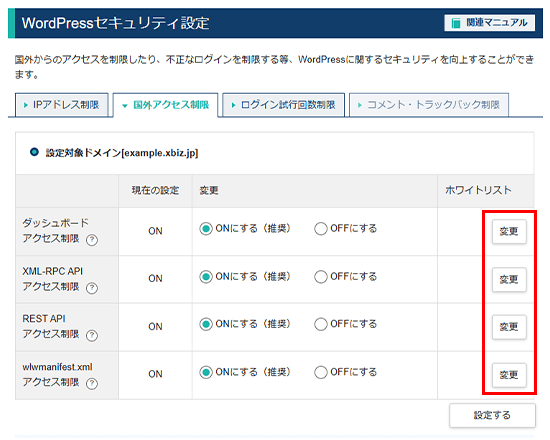Open help icon for XML-RPC API アクセス制限
This screenshot has height=440, width=550.
click(92, 288)
